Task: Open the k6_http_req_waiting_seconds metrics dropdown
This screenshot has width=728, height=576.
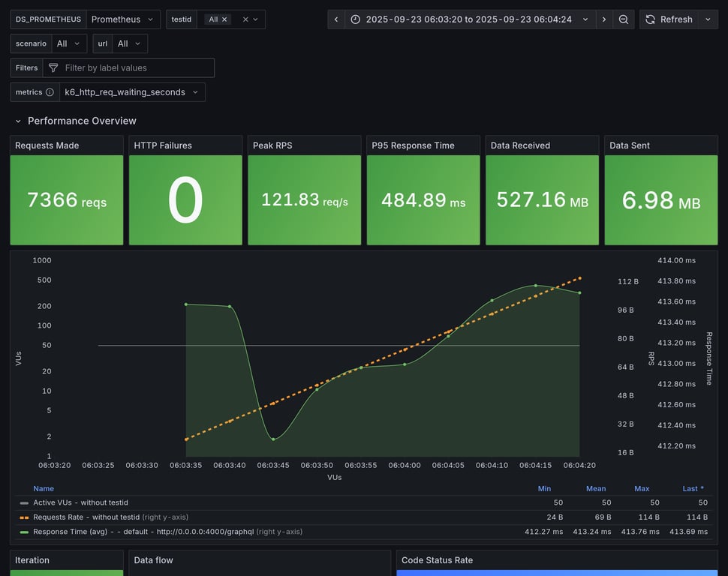Action: coord(132,92)
